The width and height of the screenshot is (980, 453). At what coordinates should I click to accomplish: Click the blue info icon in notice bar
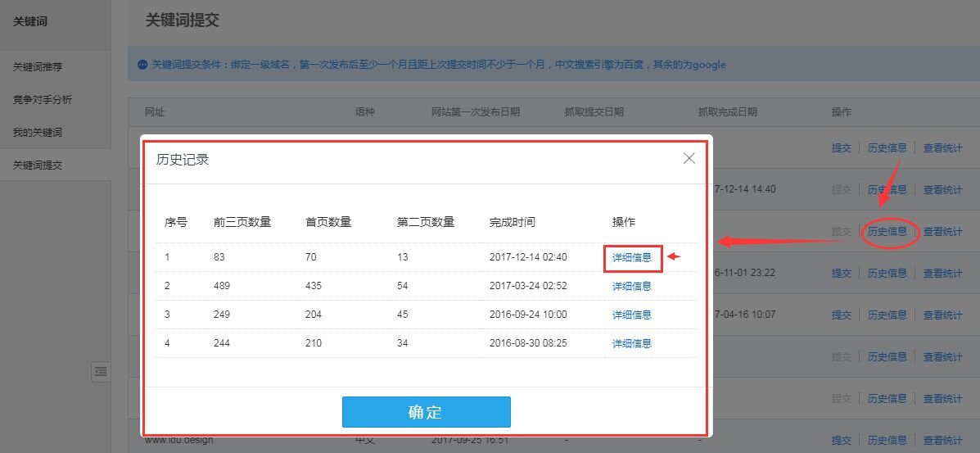click(142, 65)
